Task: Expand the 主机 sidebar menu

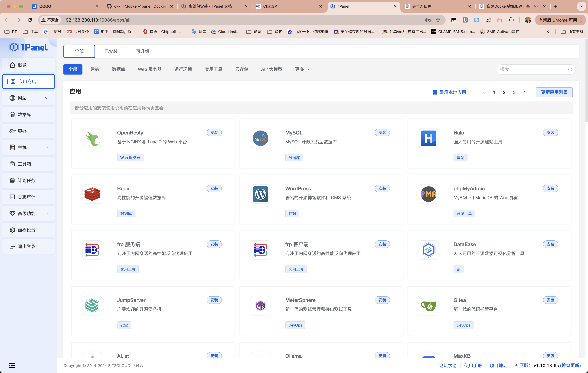Action: (28, 147)
